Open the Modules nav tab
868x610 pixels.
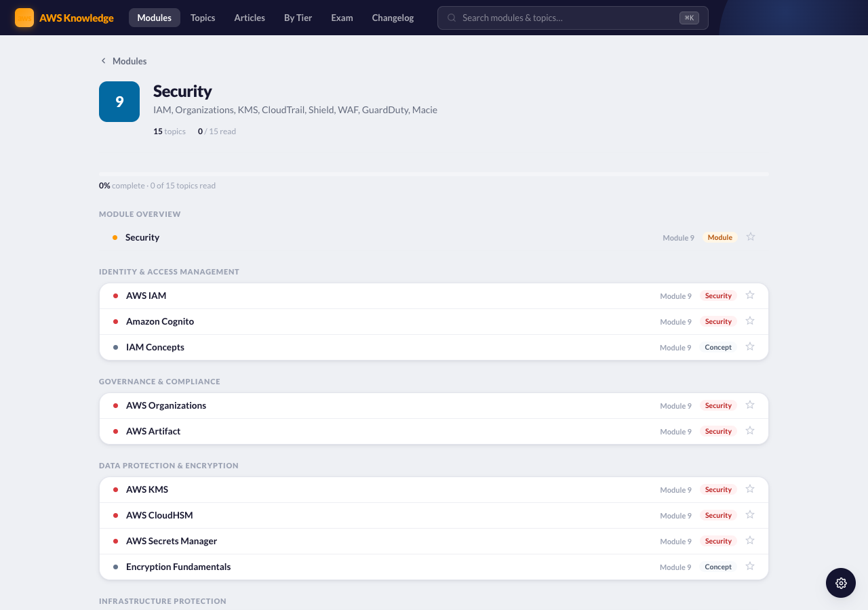pyautogui.click(x=155, y=18)
